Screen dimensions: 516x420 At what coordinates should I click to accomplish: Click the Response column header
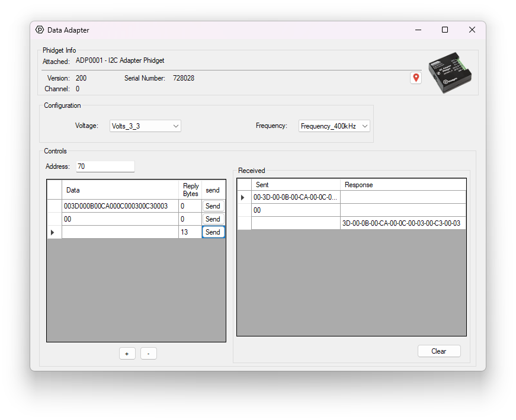(402, 185)
